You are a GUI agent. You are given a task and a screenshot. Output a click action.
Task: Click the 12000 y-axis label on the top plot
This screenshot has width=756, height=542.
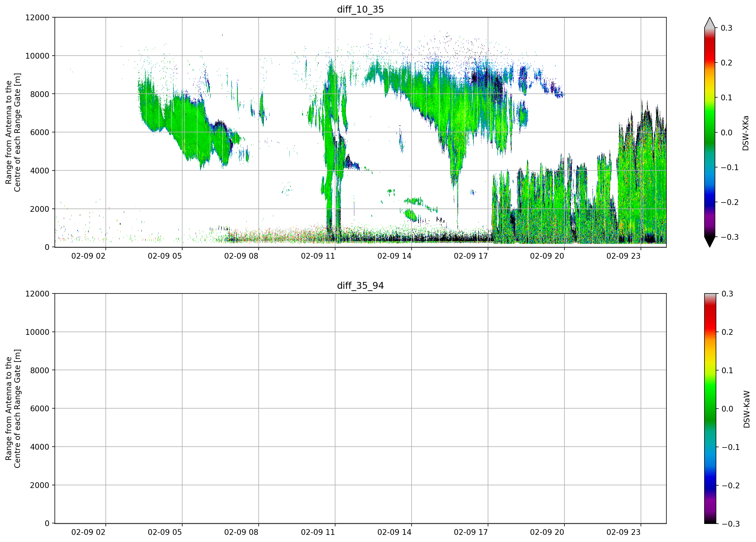click(37, 18)
